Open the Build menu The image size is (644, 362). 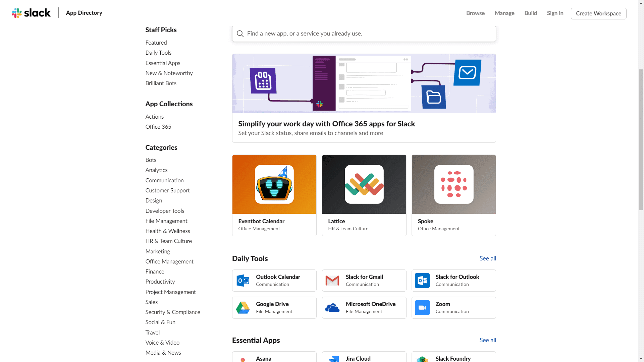click(531, 13)
